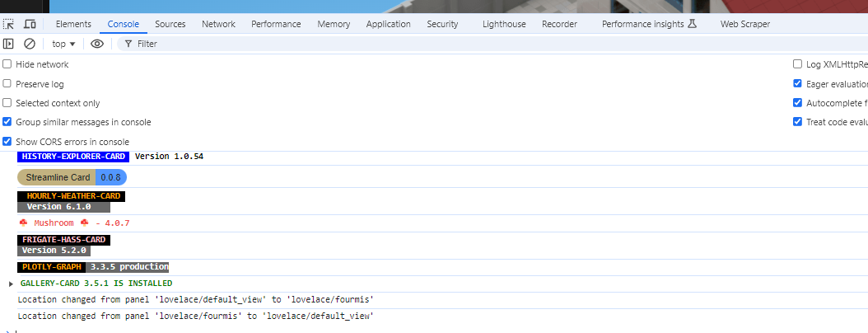Disable the Autocomplete from history checkbox
This screenshot has width=868, height=333.
pos(798,102)
